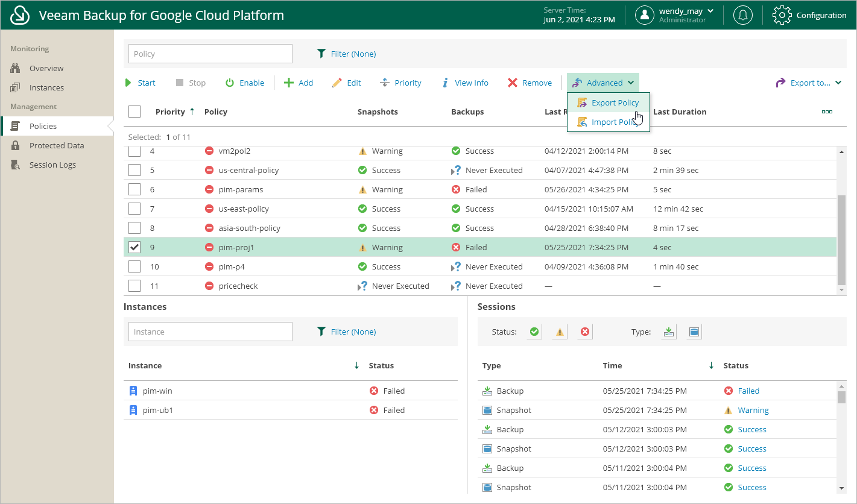Filter sessions by success status icon
Screen dimensions: 857x504
tap(534, 332)
